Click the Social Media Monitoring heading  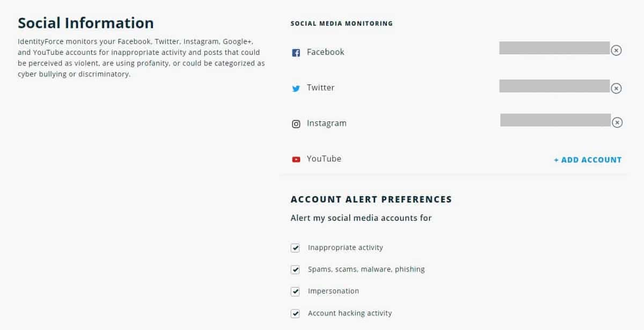click(341, 24)
